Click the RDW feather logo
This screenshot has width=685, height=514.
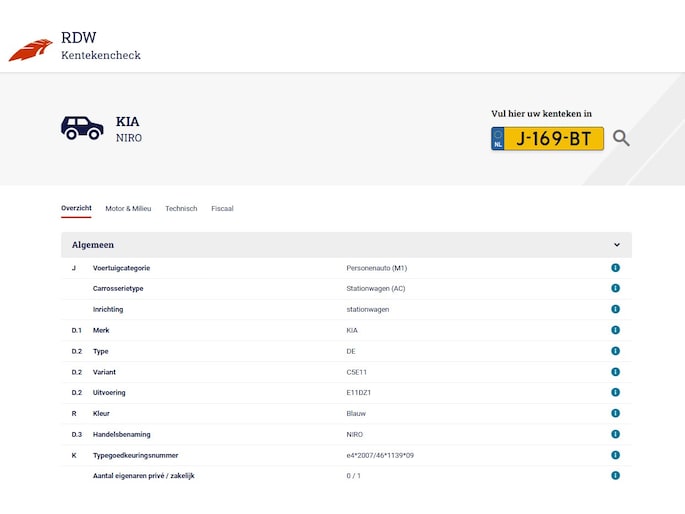(x=30, y=50)
